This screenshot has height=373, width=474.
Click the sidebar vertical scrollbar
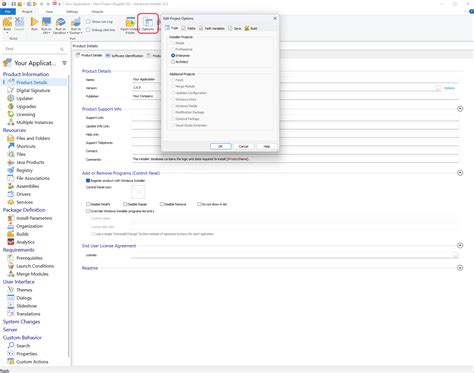69,217
